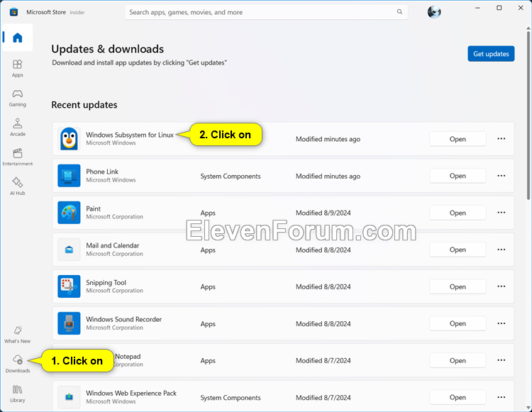Open the Gaming section
532x412 pixels.
pos(17,98)
